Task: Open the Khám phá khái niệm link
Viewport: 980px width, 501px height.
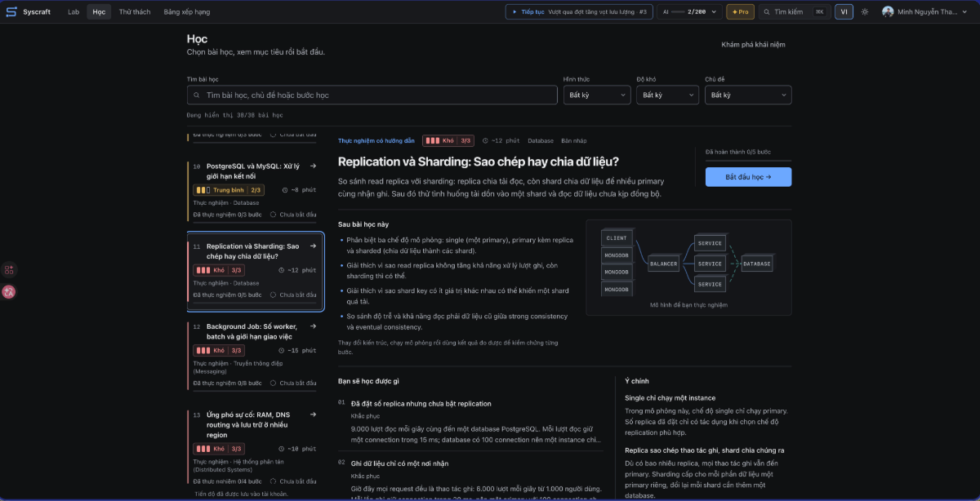Action: [753, 45]
